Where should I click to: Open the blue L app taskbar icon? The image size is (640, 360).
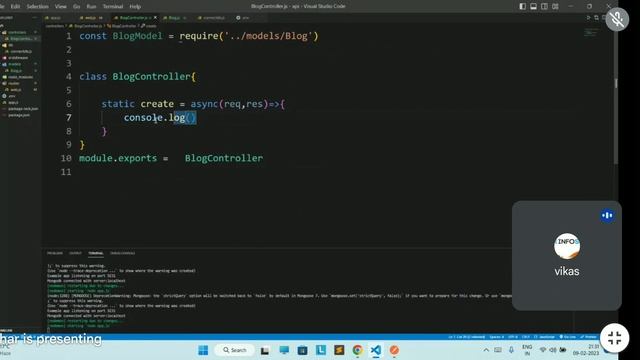tap(321, 350)
